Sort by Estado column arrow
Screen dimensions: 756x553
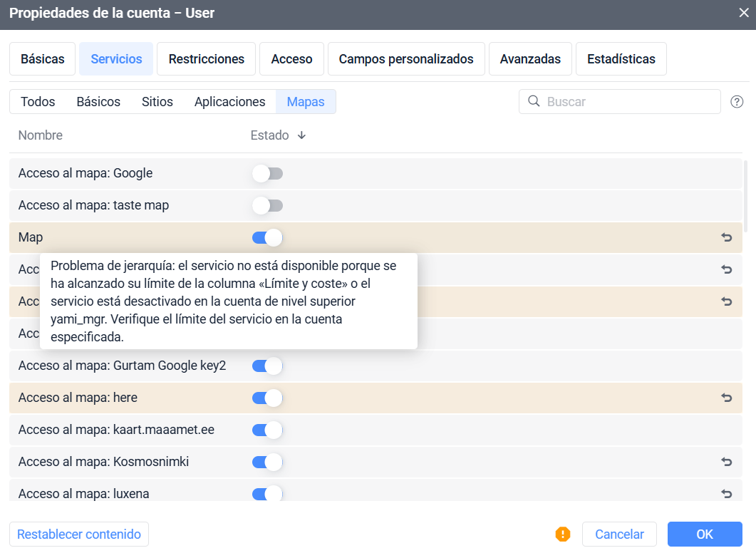301,135
